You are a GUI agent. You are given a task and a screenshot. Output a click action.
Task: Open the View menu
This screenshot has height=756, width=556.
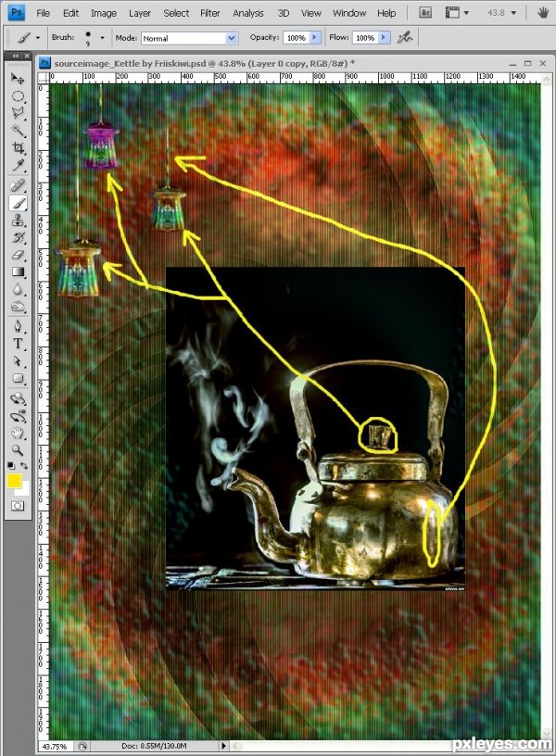pos(311,13)
